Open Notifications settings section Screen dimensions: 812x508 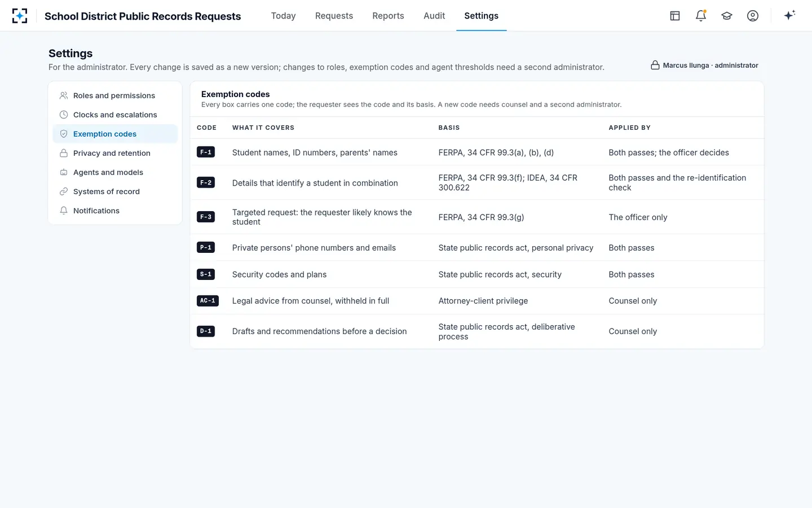tap(115, 211)
